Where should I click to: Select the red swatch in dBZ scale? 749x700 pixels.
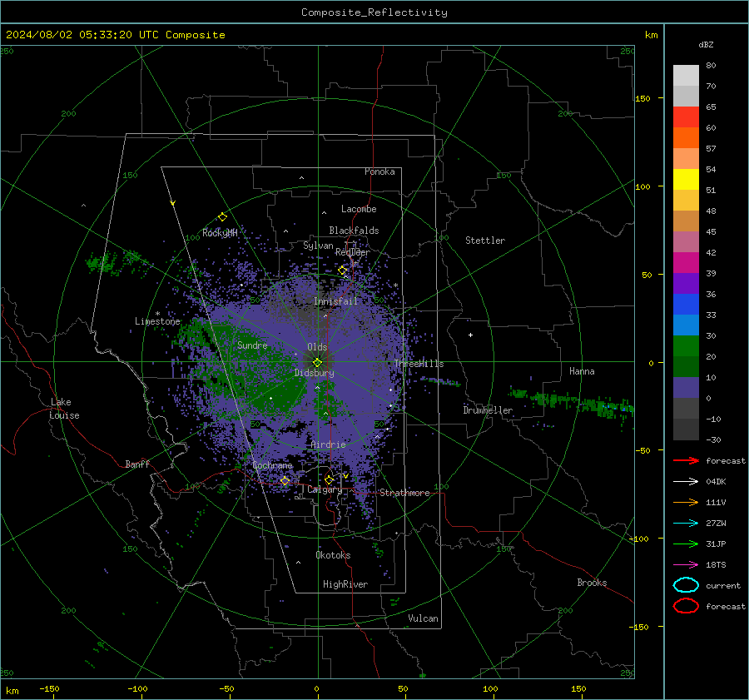(686, 117)
